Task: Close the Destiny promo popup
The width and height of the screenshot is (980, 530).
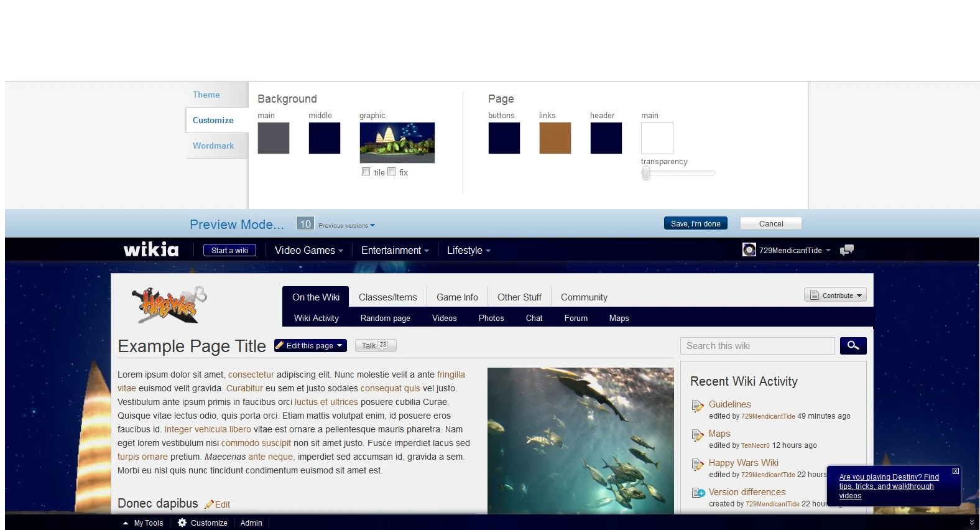Action: [956, 472]
